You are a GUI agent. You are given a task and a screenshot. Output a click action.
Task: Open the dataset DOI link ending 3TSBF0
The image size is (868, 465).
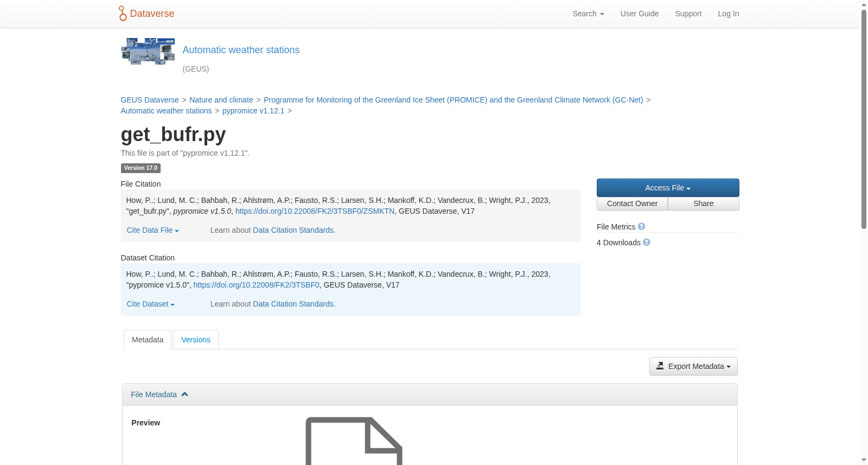pyautogui.click(x=257, y=285)
